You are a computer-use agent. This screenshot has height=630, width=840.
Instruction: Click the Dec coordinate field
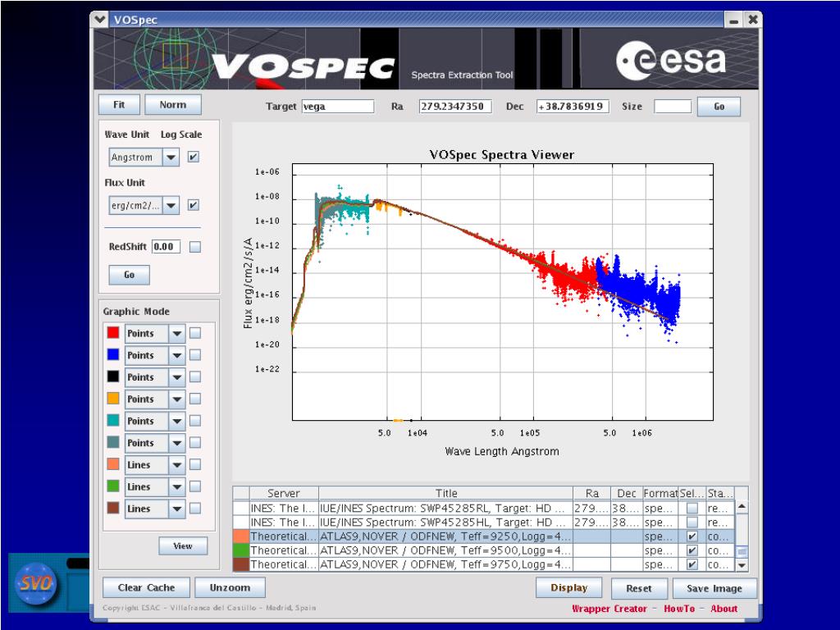pos(573,106)
